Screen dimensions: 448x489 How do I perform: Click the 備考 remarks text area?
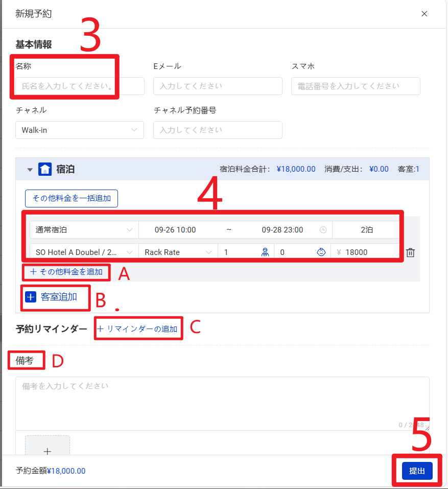point(222,404)
